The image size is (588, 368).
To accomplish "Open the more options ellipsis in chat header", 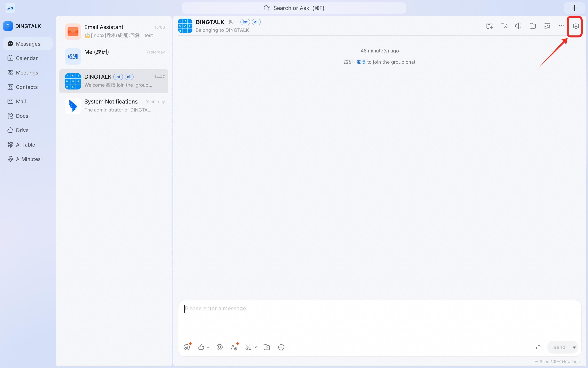I will (x=561, y=26).
